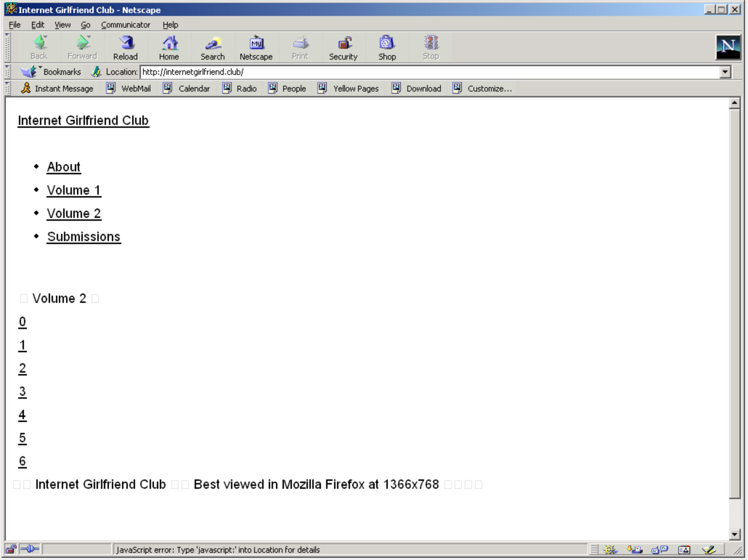Open the View menu
Viewport: 748px width, 560px height.
pyautogui.click(x=62, y=25)
